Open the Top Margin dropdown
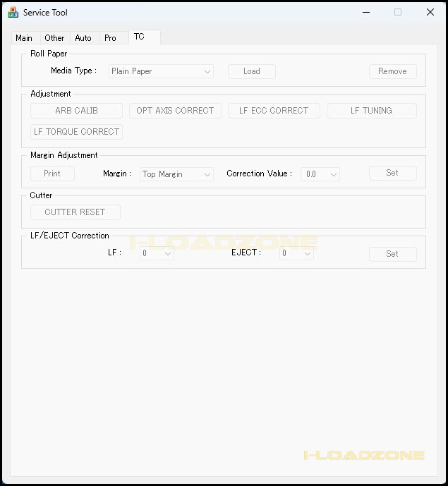The image size is (448, 486). tap(176, 174)
